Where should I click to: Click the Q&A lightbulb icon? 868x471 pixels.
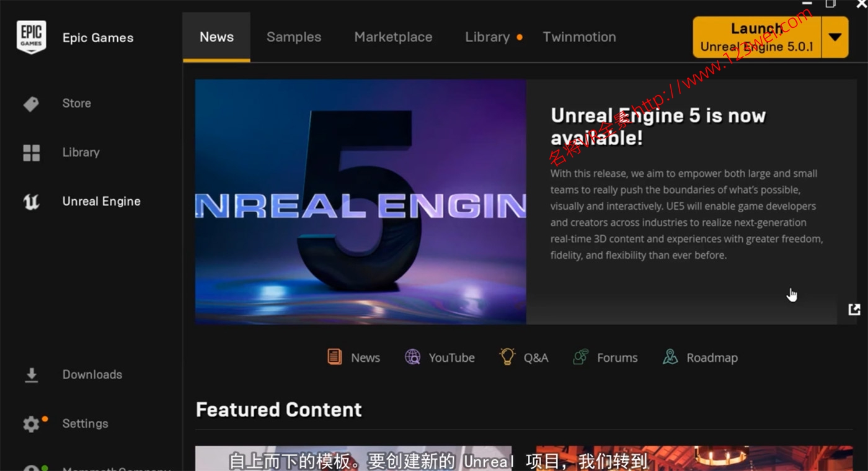click(507, 356)
